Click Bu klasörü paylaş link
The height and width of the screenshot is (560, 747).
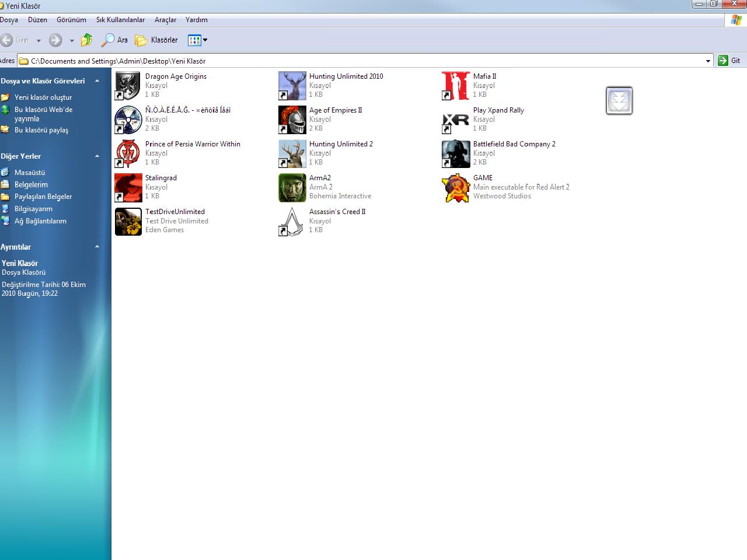pyautogui.click(x=41, y=130)
